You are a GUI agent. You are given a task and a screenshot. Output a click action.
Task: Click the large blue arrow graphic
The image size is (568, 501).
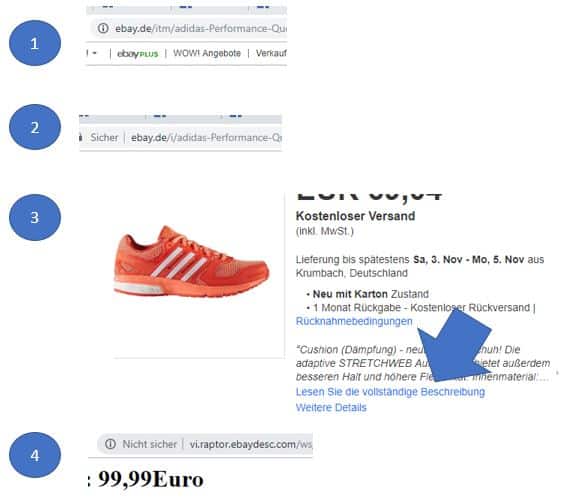pyautogui.click(x=457, y=349)
